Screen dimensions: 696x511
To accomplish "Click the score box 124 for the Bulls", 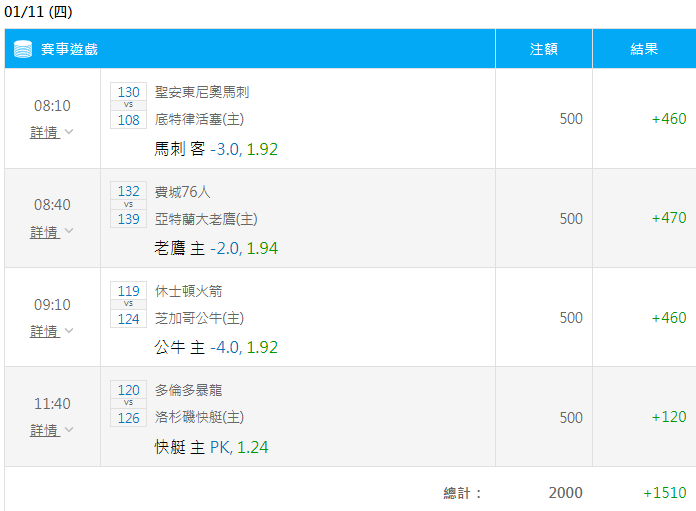I will tap(128, 318).
